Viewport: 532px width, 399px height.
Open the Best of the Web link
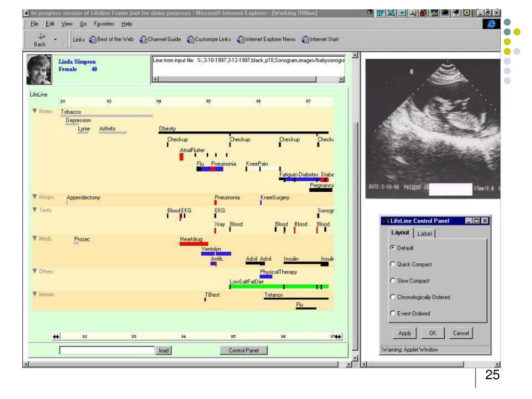pyautogui.click(x=111, y=39)
